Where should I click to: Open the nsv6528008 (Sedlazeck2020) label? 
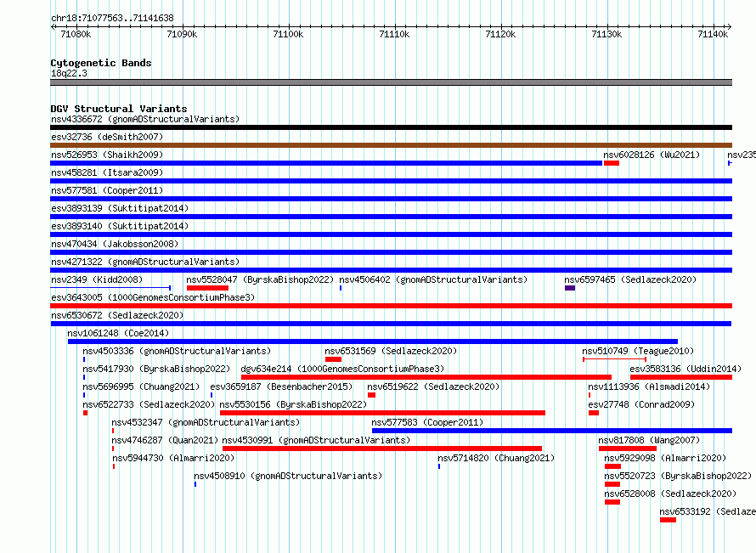tap(670, 494)
